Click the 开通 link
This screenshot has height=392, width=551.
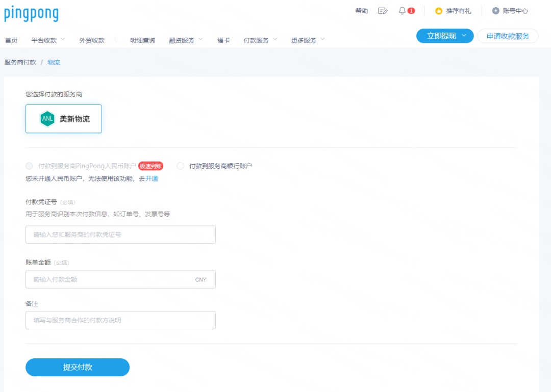click(152, 178)
